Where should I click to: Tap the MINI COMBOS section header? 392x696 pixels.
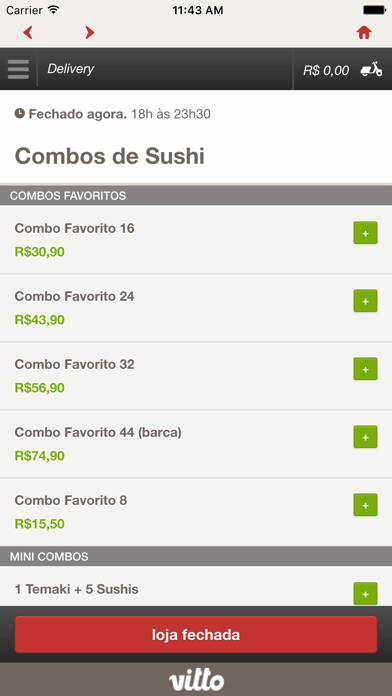point(196,556)
